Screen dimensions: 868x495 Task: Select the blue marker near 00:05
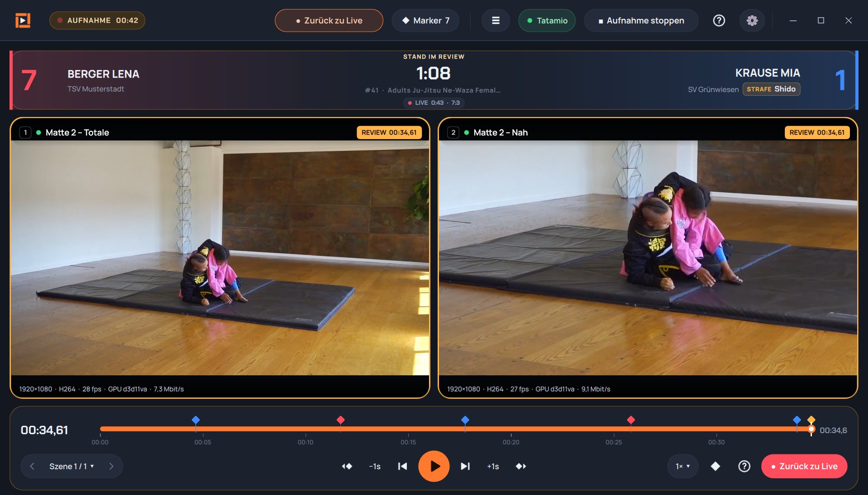[x=196, y=420]
